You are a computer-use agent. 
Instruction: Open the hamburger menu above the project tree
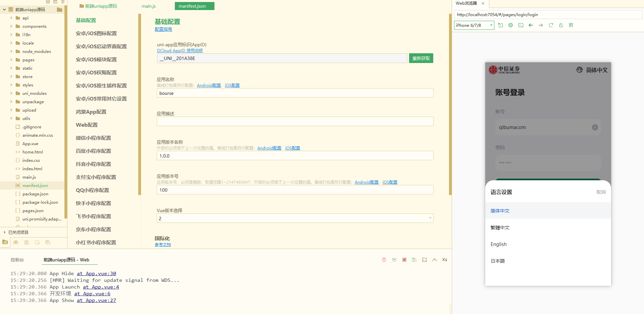63,2
